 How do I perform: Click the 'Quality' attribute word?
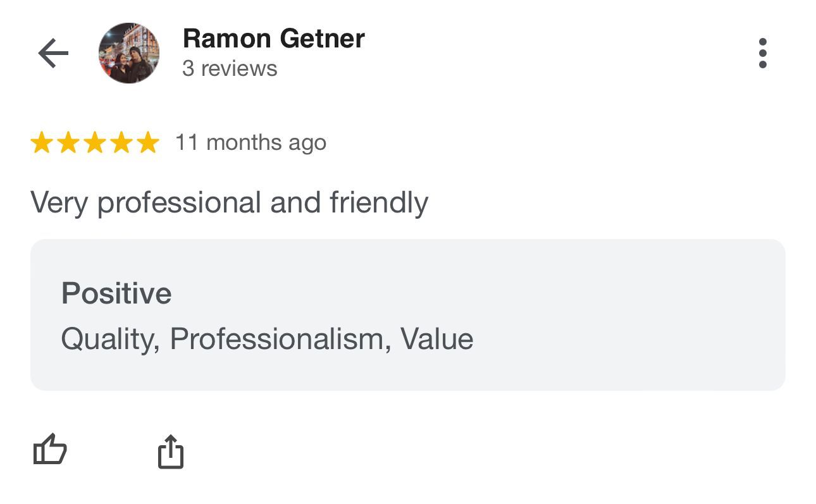(x=108, y=340)
